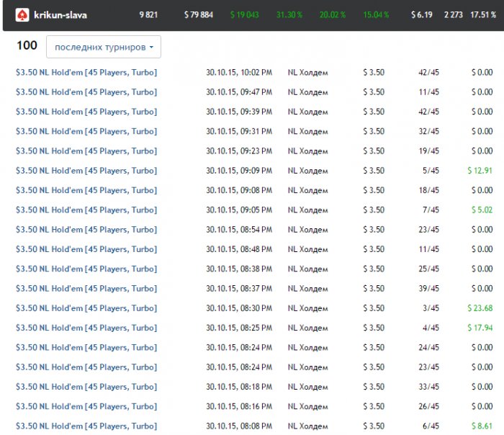Click the 15.04 % header statistic
Screen dimensions: 504x435
(x=376, y=15)
